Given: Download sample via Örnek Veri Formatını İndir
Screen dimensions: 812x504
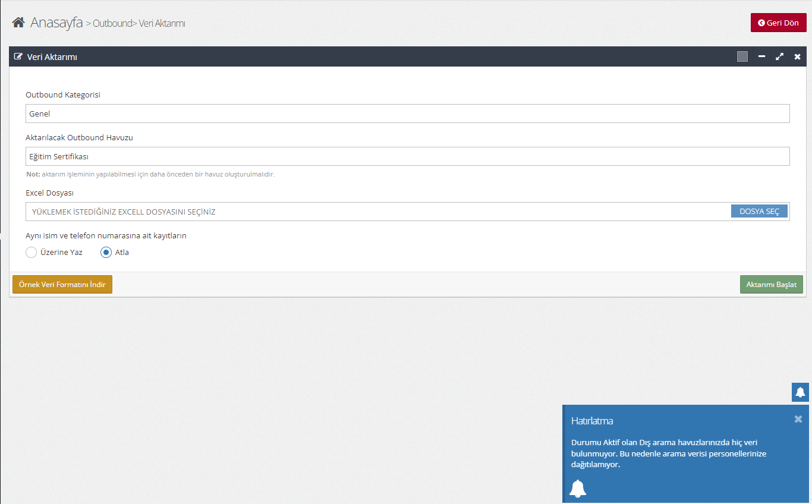Looking at the screenshot, I should pyautogui.click(x=62, y=285).
